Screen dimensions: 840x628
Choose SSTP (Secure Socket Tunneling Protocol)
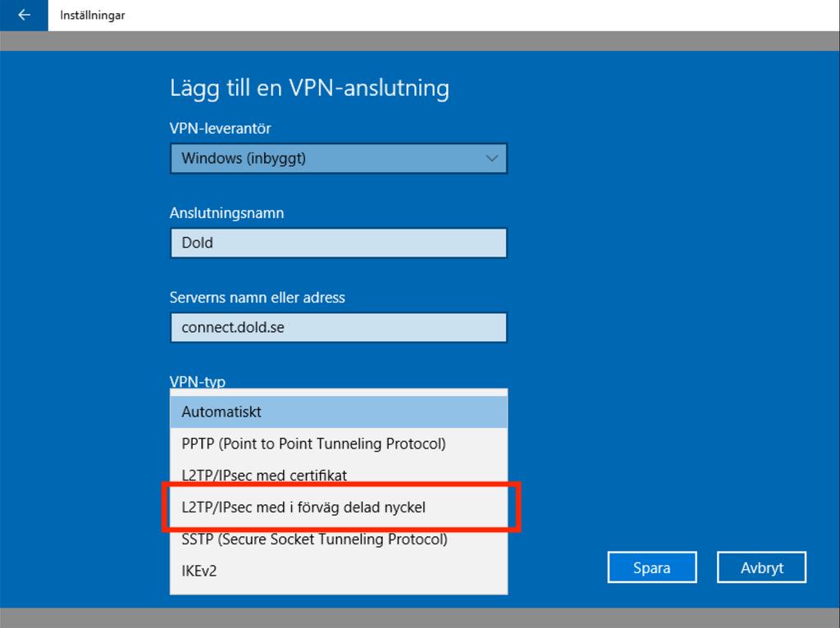click(x=339, y=539)
